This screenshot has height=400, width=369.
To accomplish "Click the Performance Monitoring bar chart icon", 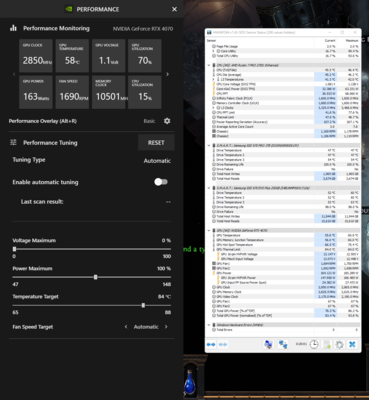I will 13,28.
